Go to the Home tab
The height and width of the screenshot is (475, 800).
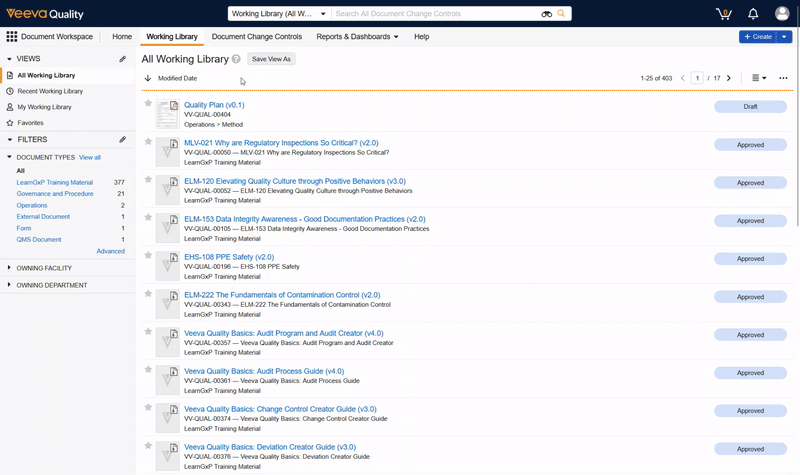tap(122, 37)
